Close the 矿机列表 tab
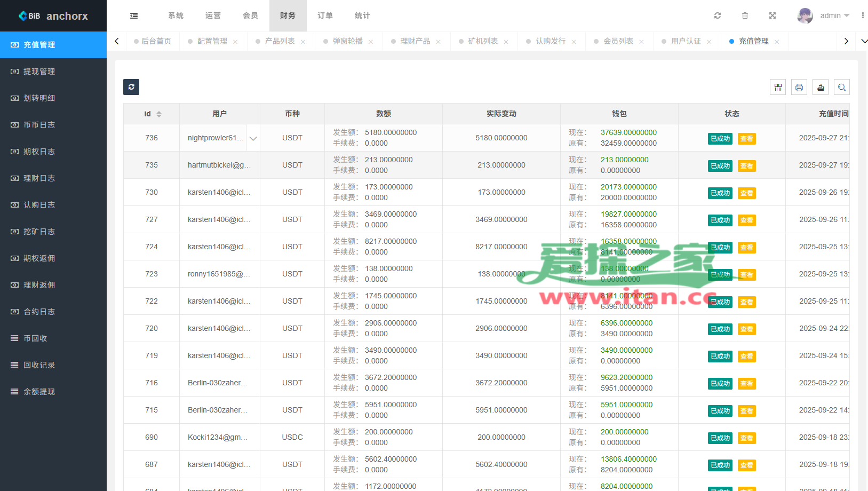 506,42
